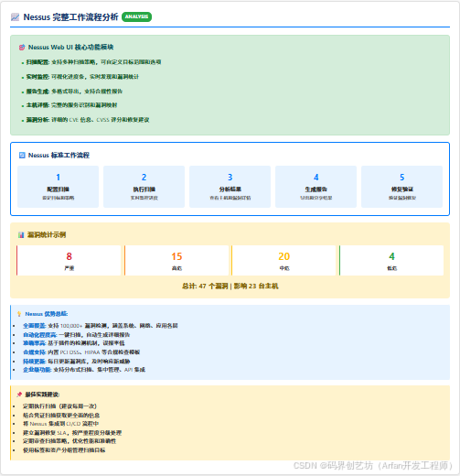The image size is (460, 476).
Task: Select the 8 严重 vulnerabilities stat card
Action: pos(69,261)
